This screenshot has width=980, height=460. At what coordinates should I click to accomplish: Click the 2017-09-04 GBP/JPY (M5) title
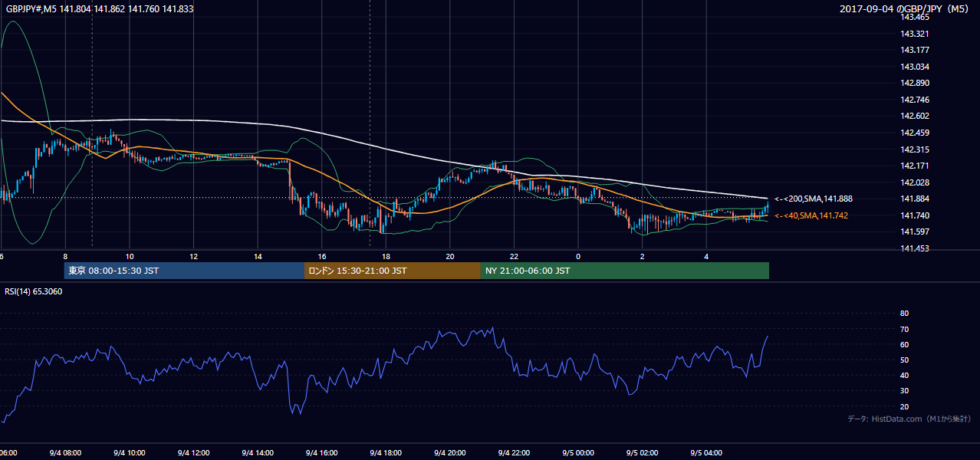(905, 8)
